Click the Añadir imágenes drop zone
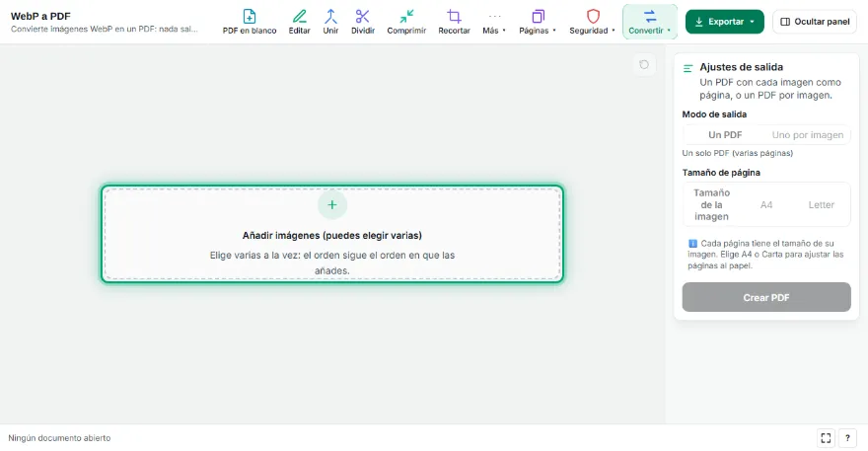Screen dimensions: 868x451 click(332, 234)
